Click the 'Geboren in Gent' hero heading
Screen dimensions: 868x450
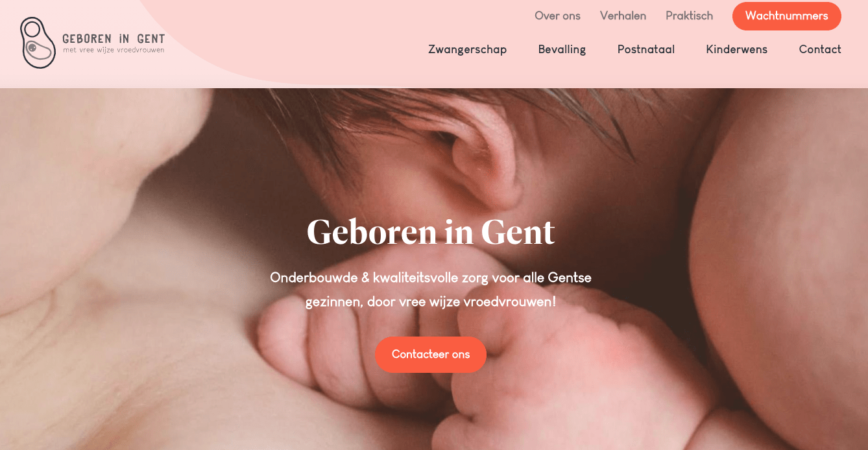[431, 232]
